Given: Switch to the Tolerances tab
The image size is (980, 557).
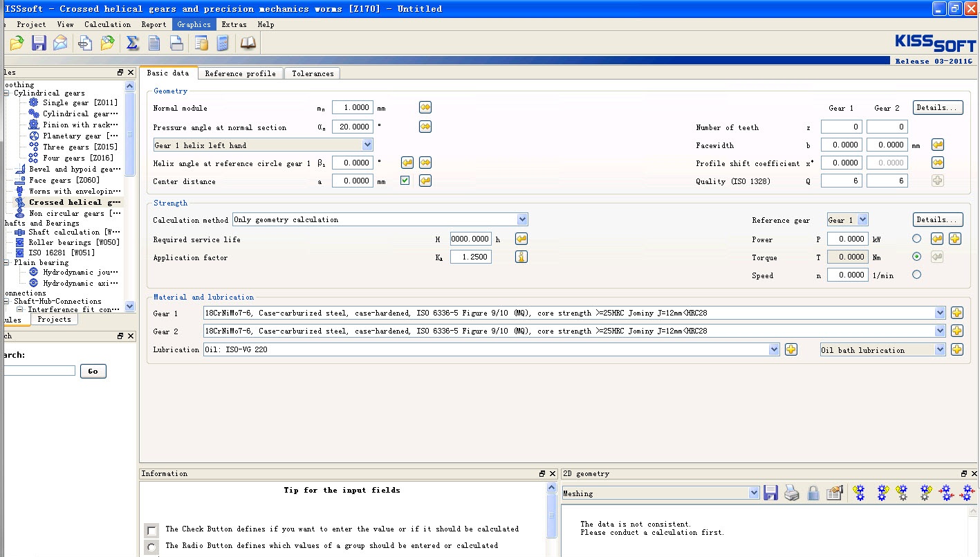Looking at the screenshot, I should [x=313, y=73].
